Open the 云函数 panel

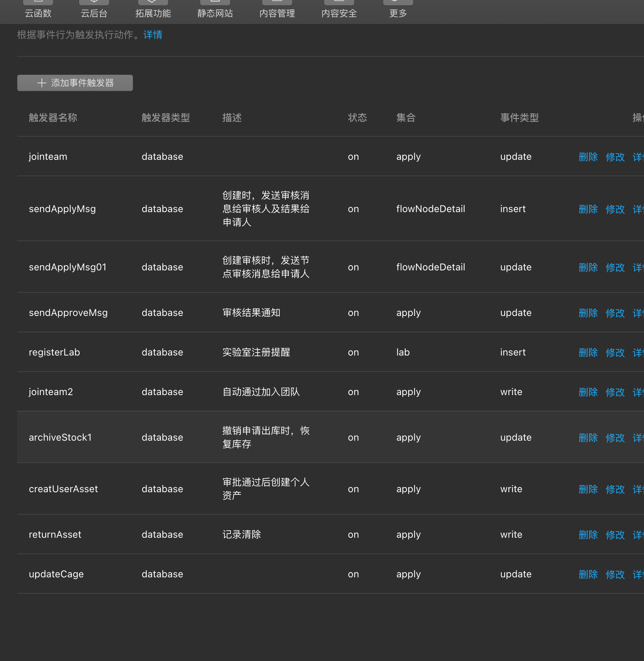(38, 12)
